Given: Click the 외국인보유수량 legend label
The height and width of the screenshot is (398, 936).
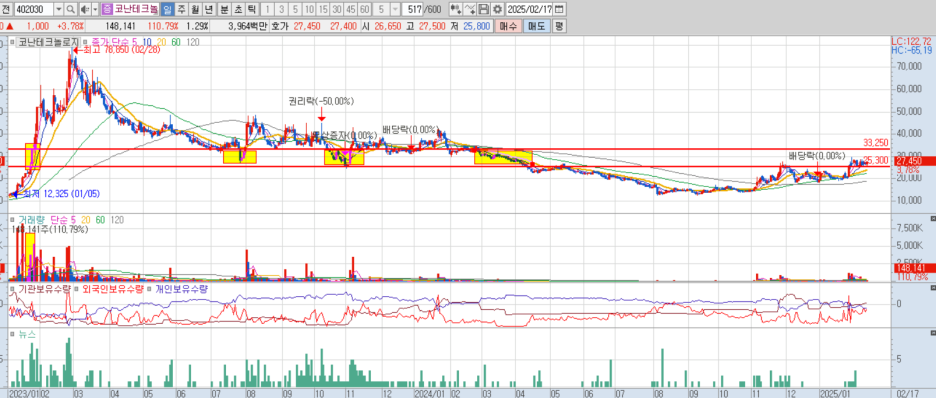Looking at the screenshot, I should pyautogui.click(x=113, y=289).
